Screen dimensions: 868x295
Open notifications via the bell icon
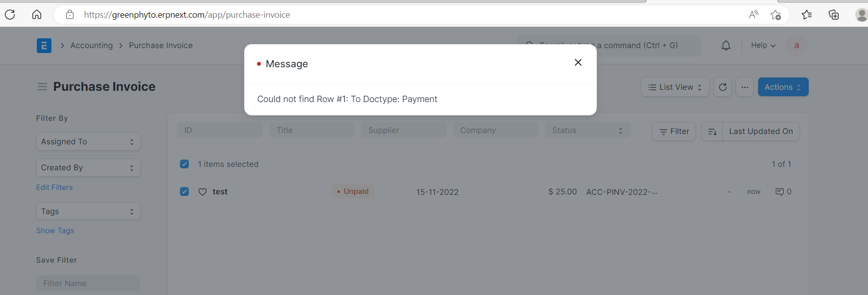tap(726, 45)
